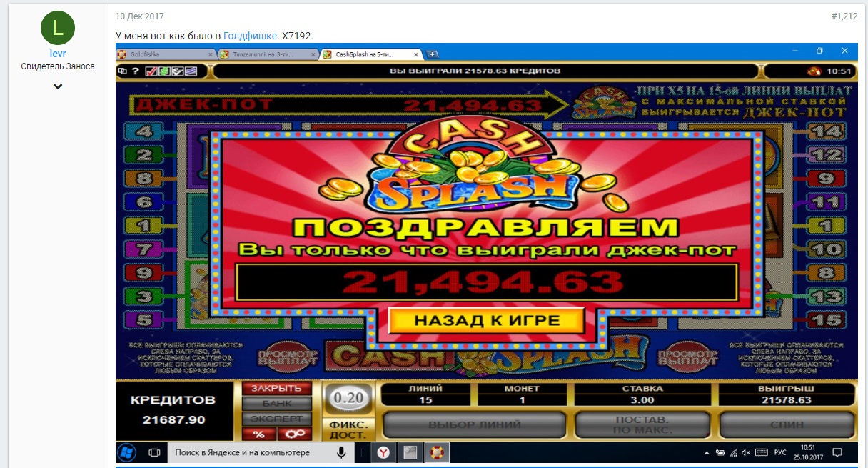Select payline marker 10
This screenshot has width=868, height=468.
point(828,249)
